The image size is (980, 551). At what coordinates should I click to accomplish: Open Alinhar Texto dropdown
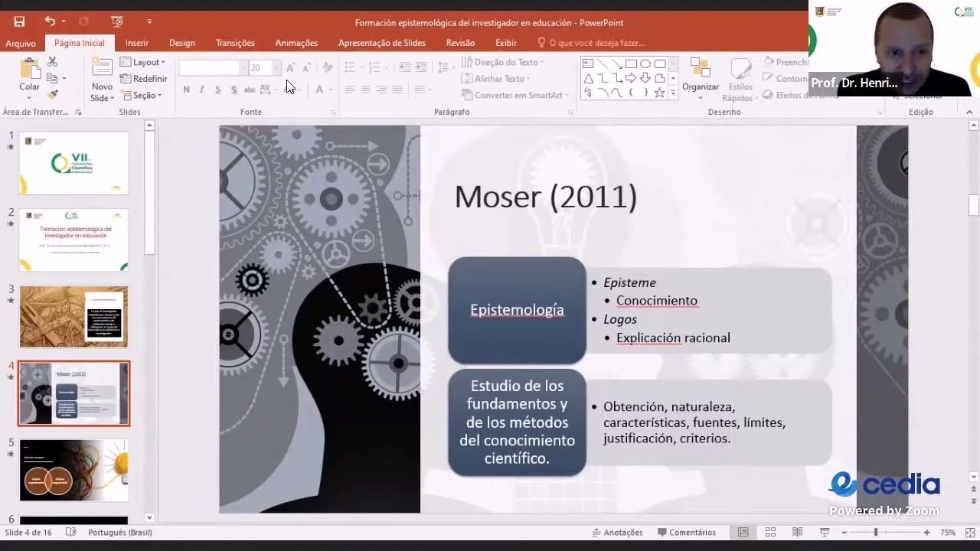coord(496,78)
